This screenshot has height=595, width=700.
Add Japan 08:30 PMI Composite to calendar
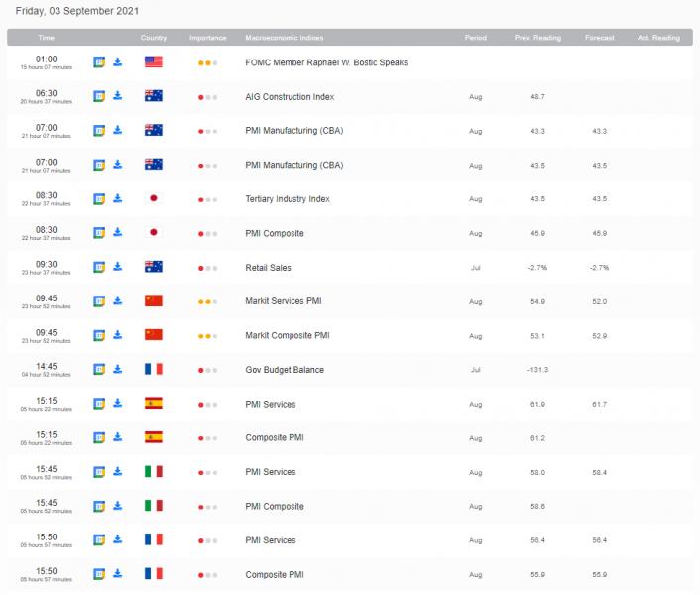coord(99,233)
